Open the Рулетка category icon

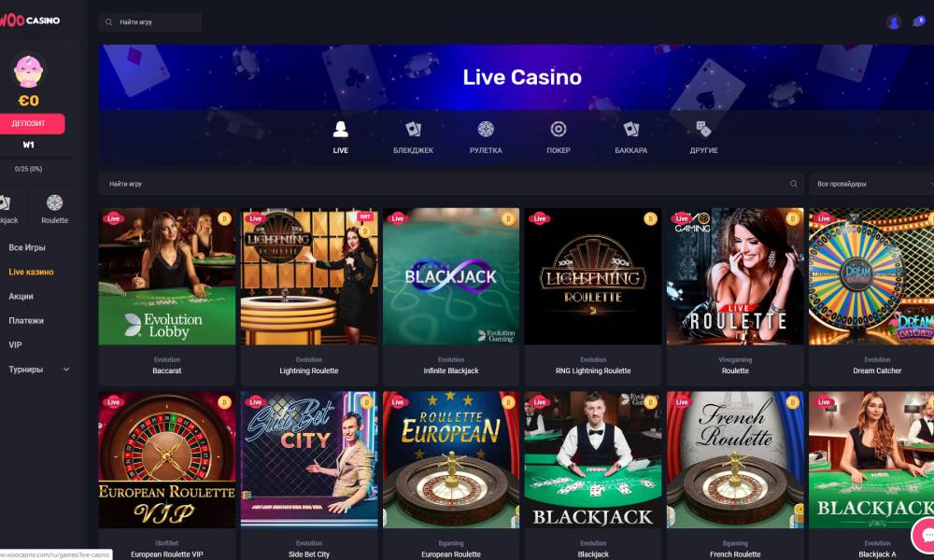coord(486,129)
